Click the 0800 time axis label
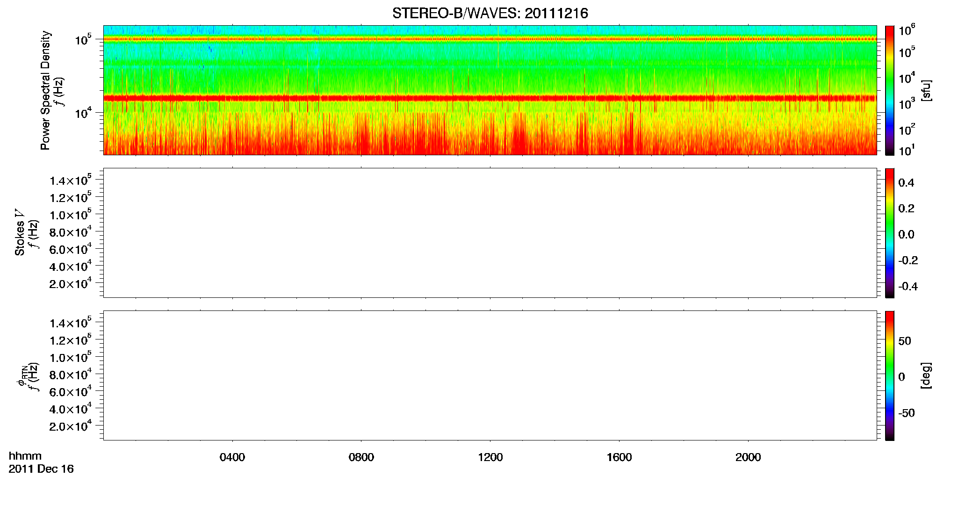 tap(361, 457)
